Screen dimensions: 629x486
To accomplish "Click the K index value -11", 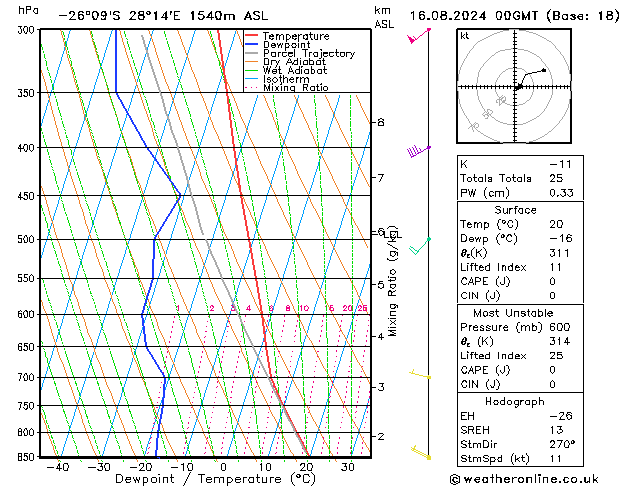I will point(560,164).
